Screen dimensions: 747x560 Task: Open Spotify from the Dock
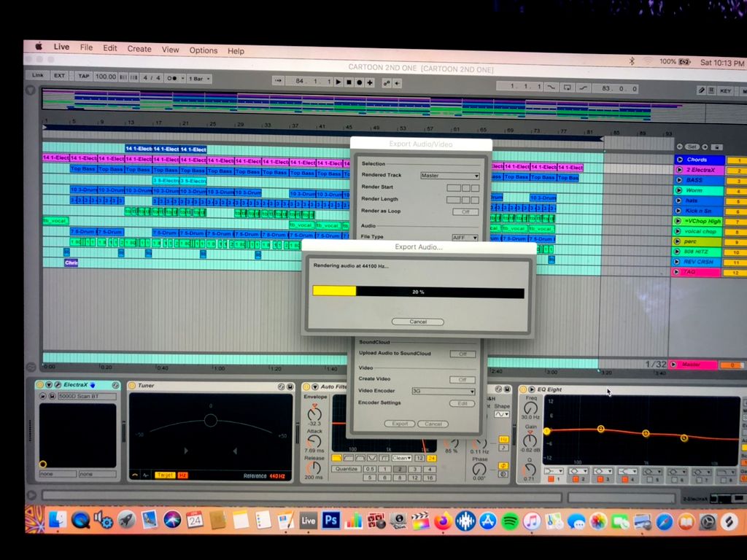pos(509,521)
